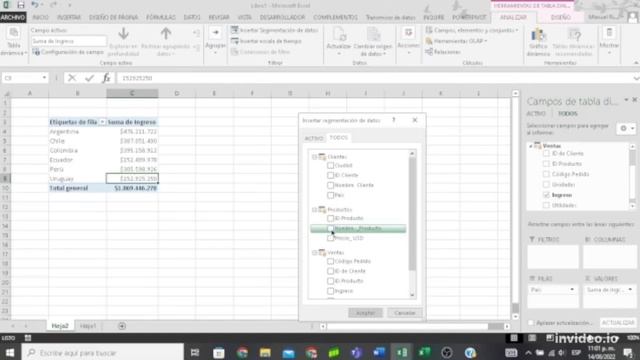Image resolution: width=640 pixels, height=360 pixels.
Task: Click the Campo activo input field
Action: click(69, 41)
